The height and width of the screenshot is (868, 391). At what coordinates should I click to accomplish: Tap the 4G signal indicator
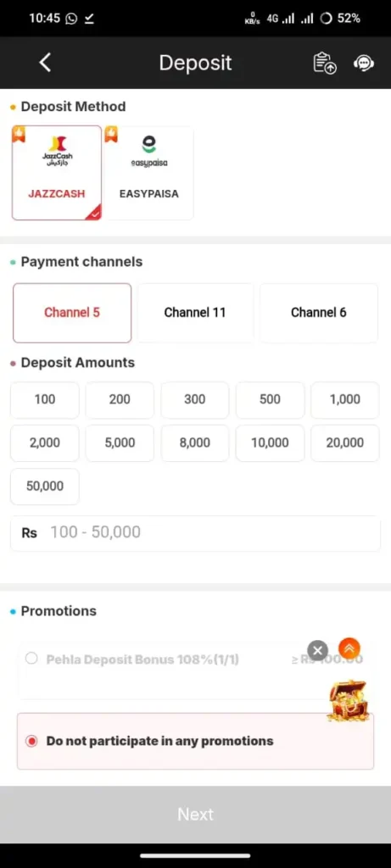pyautogui.click(x=280, y=19)
